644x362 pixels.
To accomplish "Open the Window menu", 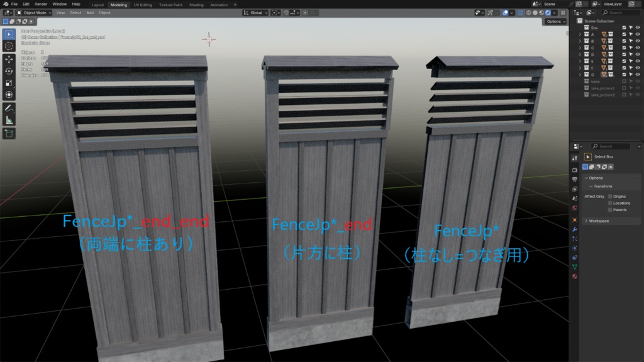I will [60, 4].
